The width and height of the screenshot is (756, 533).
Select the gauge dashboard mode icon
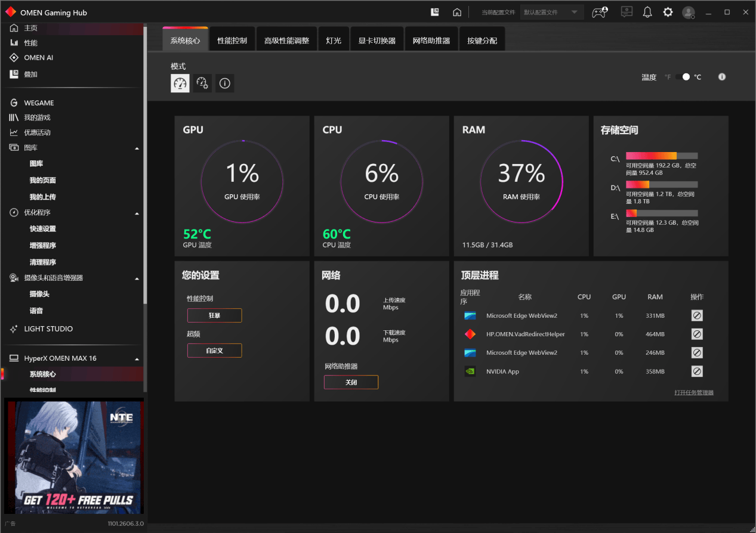[180, 83]
